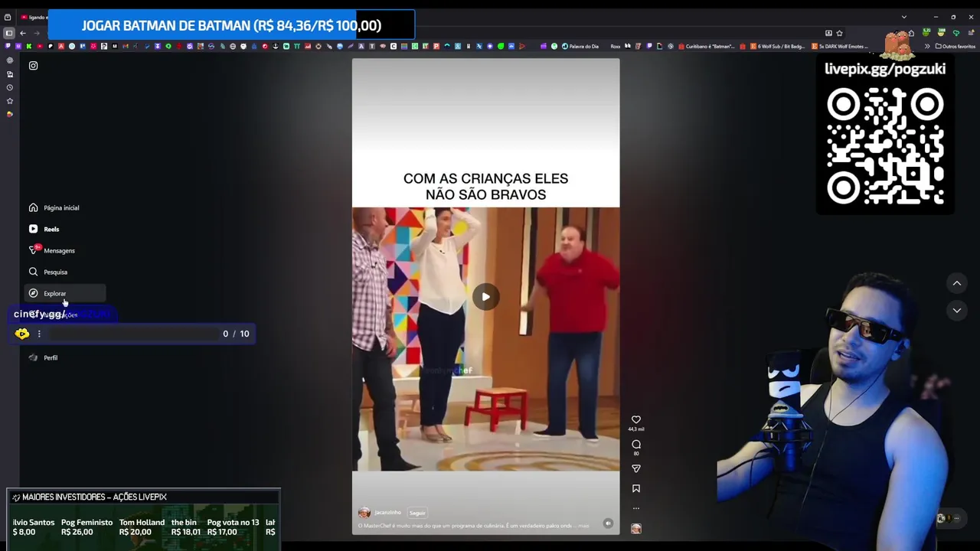Screen dimensions: 980x551
Task: Open browser left sidebar star favorites icon
Action: click(x=9, y=101)
